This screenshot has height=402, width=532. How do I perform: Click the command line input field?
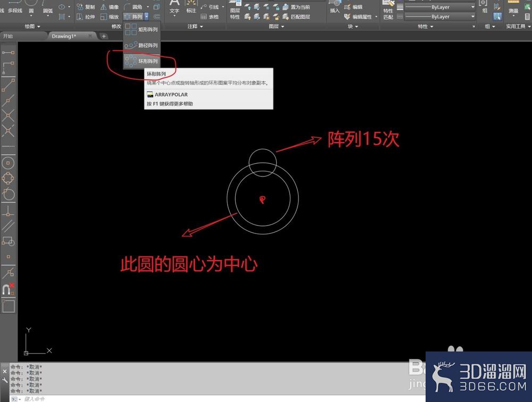(217, 399)
